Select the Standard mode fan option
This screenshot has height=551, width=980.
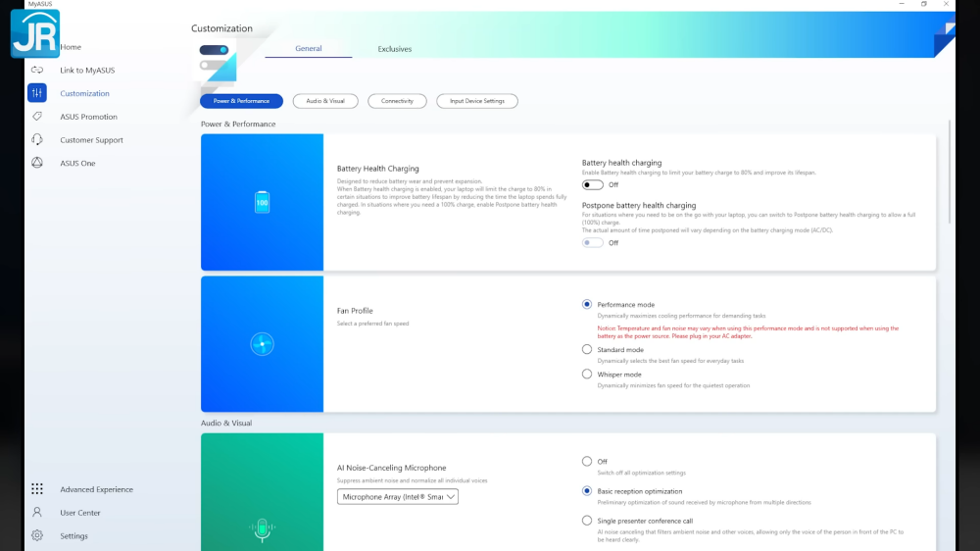586,349
